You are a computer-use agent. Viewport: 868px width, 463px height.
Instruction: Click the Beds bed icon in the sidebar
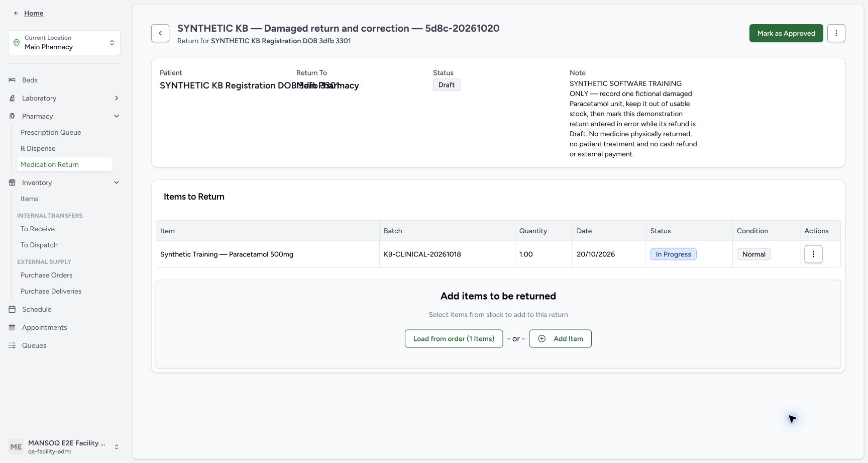click(12, 80)
